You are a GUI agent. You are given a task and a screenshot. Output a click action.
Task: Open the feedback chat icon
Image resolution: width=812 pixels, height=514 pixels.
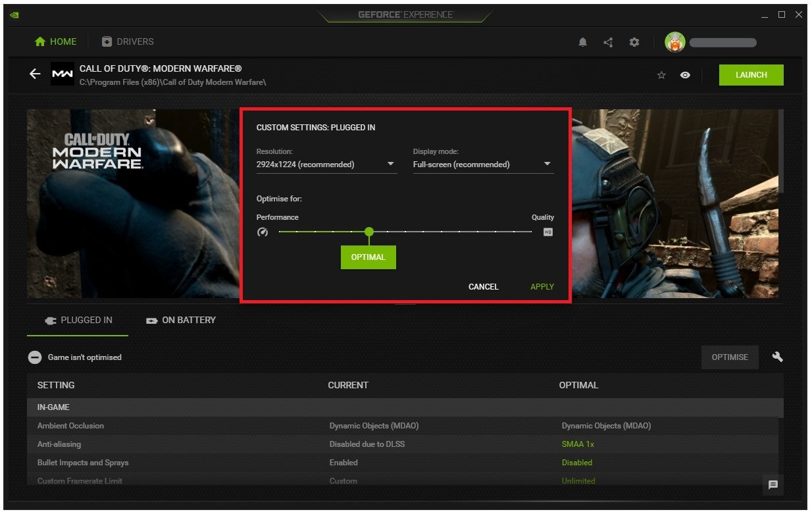pyautogui.click(x=773, y=485)
